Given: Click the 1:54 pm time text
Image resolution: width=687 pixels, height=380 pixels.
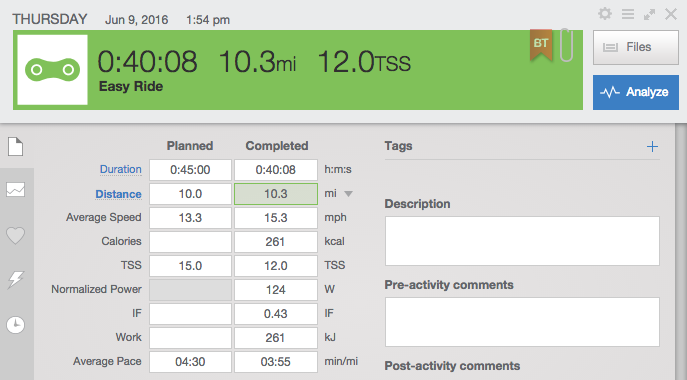Looking at the screenshot, I should (208, 20).
